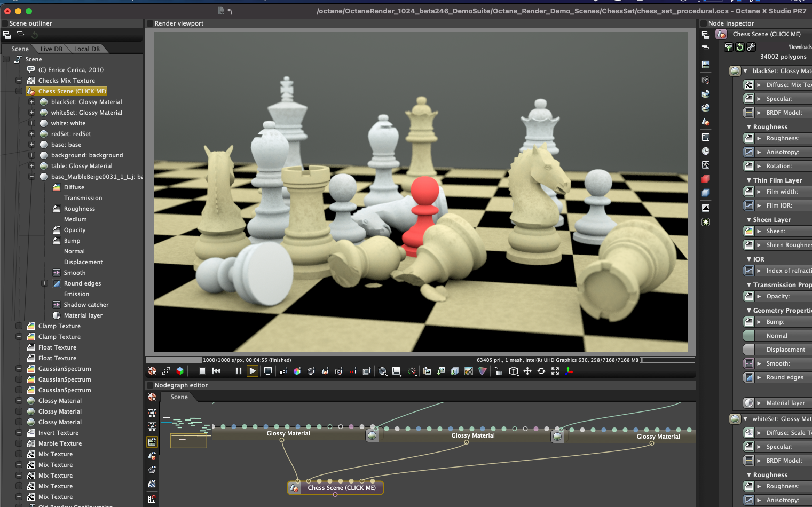Click the white balance picker color wheel icon

point(297,371)
